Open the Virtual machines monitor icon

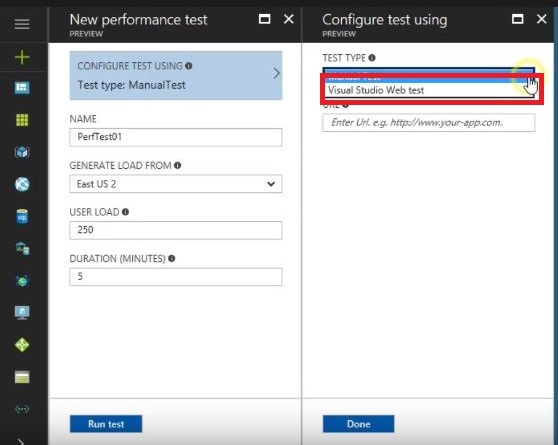point(22,313)
